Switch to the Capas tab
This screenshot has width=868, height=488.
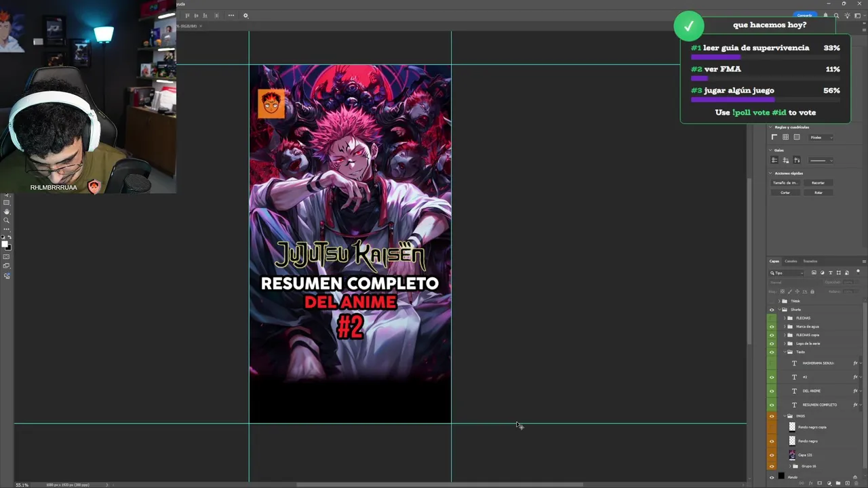click(x=774, y=261)
